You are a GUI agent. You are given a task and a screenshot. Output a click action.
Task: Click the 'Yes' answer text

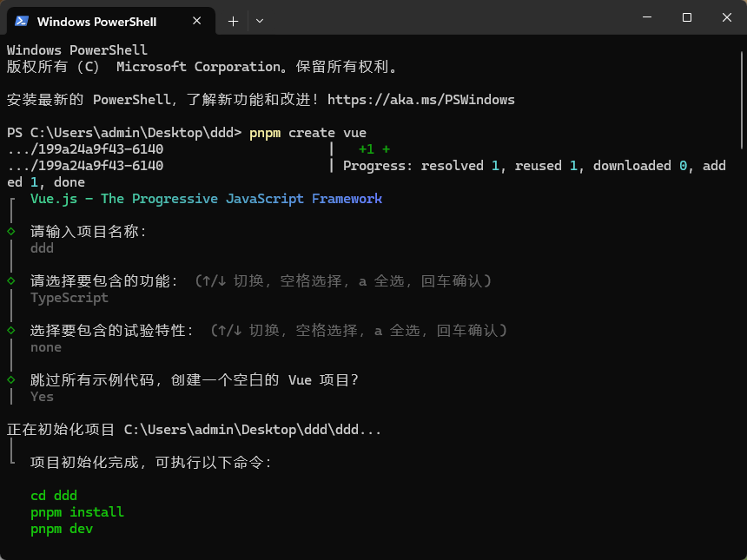[x=42, y=397]
